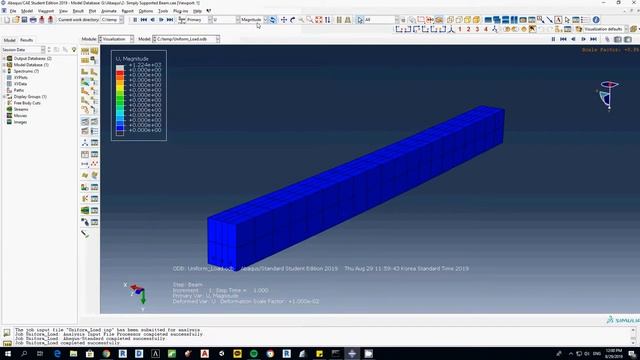Viewport: 640px width, 360px height.
Task: Click the Open file icon
Action: click(x=16, y=20)
